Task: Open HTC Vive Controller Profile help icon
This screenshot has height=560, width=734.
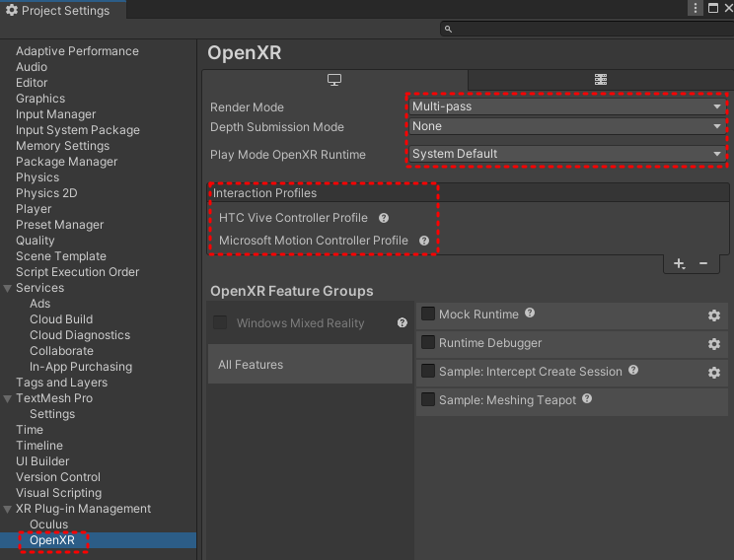Action: (x=384, y=218)
